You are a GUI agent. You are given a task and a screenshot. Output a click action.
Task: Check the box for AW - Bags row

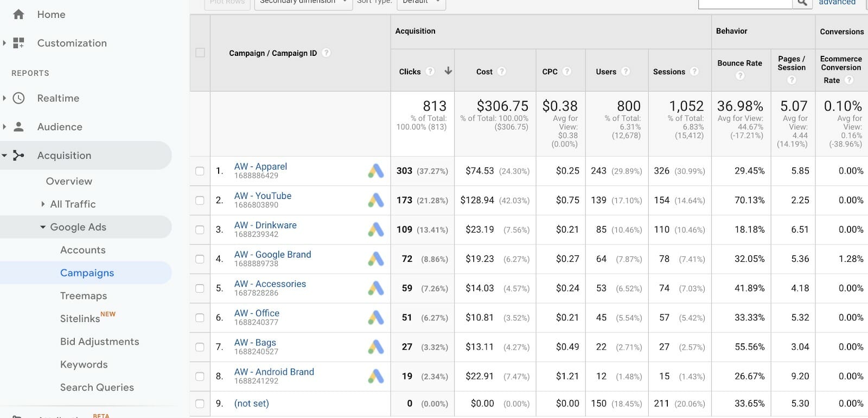[200, 347]
